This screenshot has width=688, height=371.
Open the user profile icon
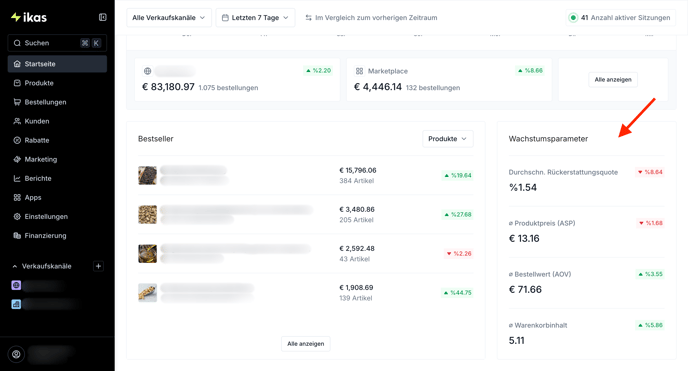(16, 354)
